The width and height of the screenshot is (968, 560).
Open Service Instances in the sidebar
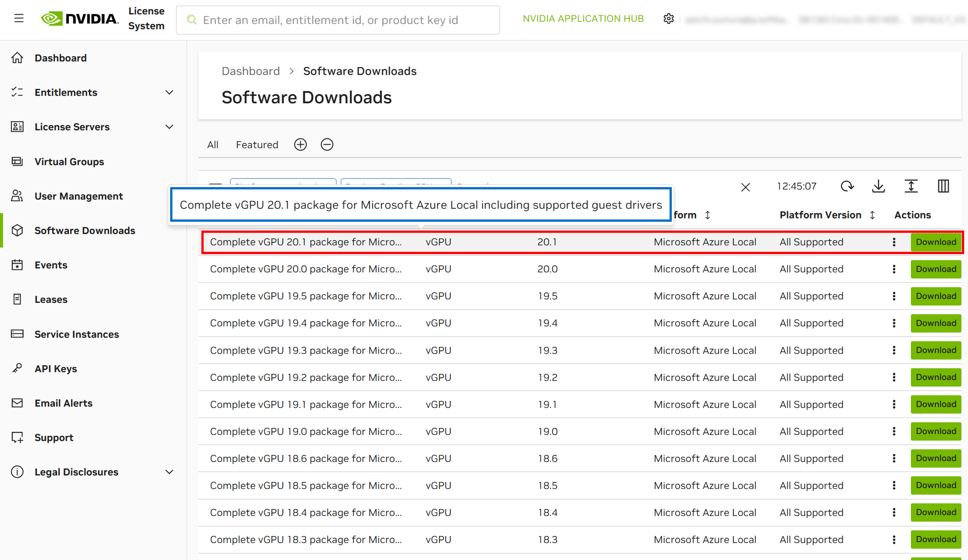click(x=77, y=334)
